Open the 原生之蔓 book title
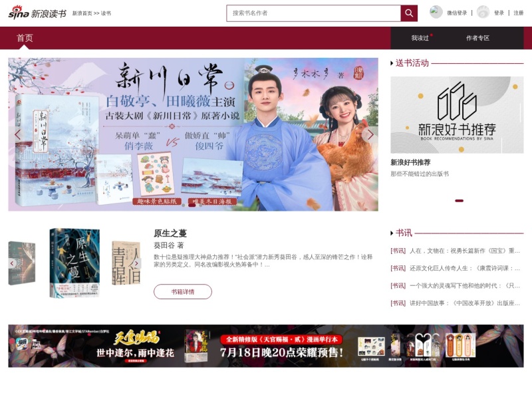This screenshot has width=532, height=399. click(170, 233)
